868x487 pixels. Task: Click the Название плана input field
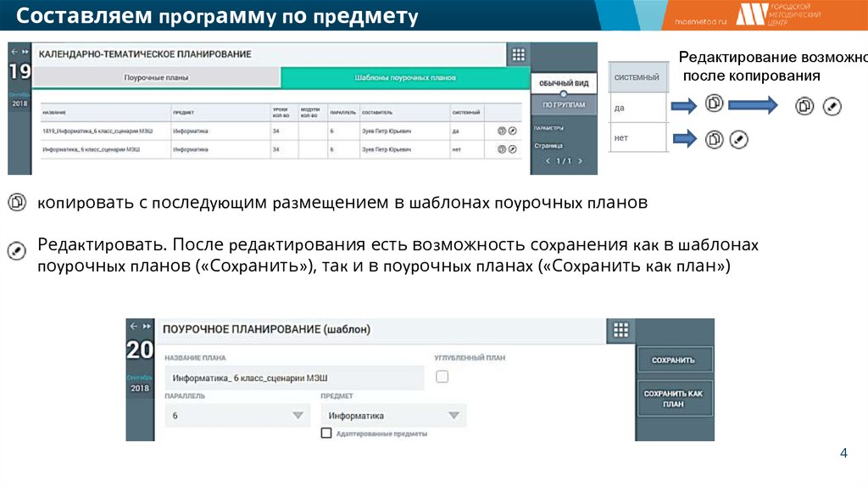[293, 377]
